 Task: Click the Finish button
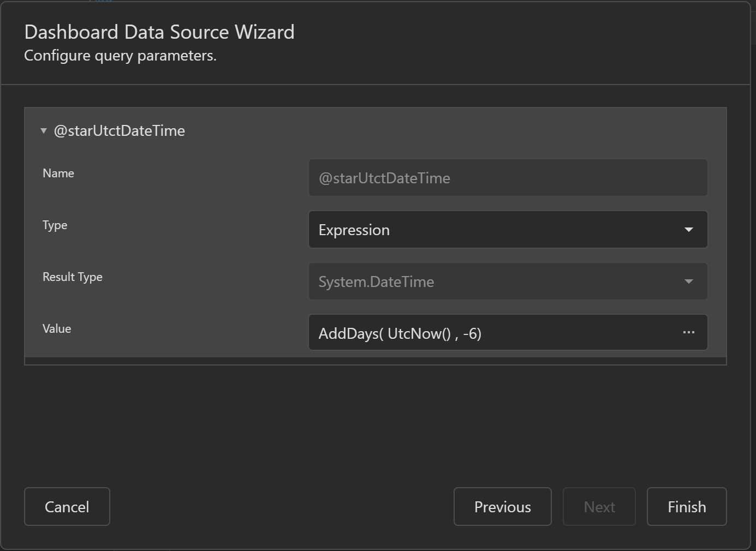(x=686, y=507)
